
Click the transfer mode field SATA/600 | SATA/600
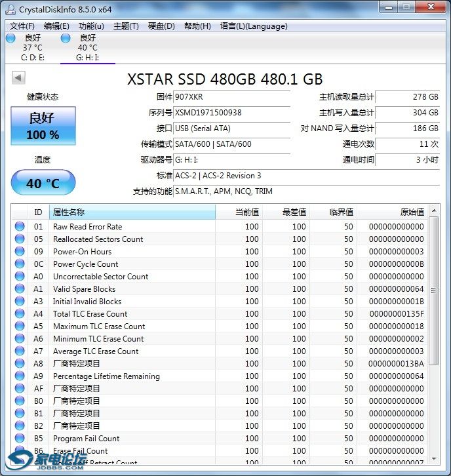click(x=232, y=144)
